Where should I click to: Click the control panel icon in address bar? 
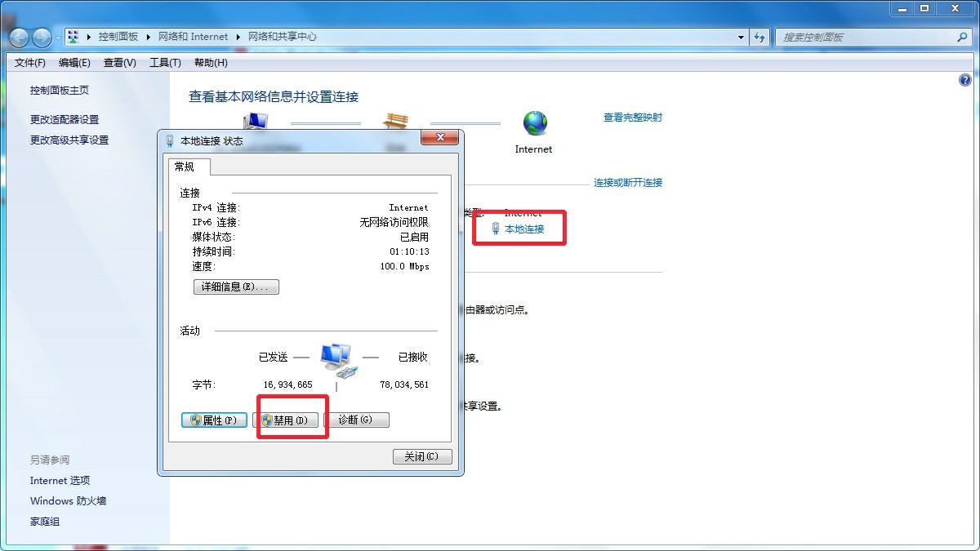tap(73, 37)
